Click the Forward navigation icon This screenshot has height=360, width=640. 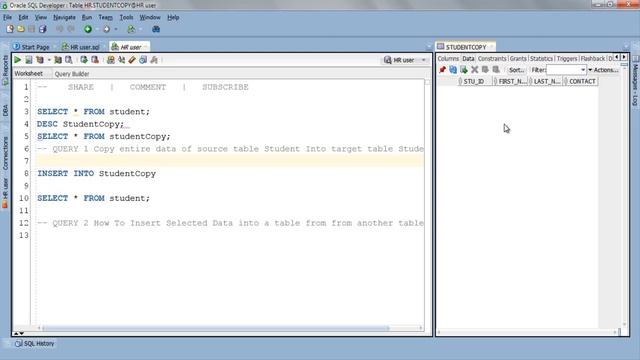107,29
